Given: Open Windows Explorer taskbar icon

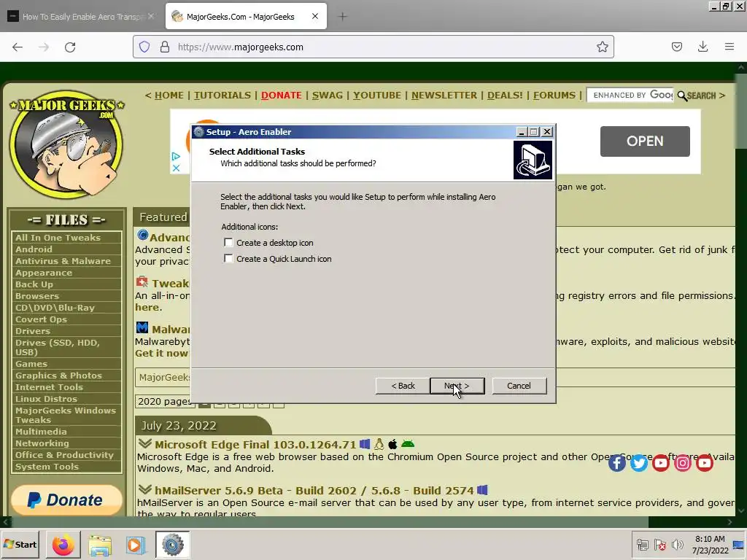Looking at the screenshot, I should point(100,545).
